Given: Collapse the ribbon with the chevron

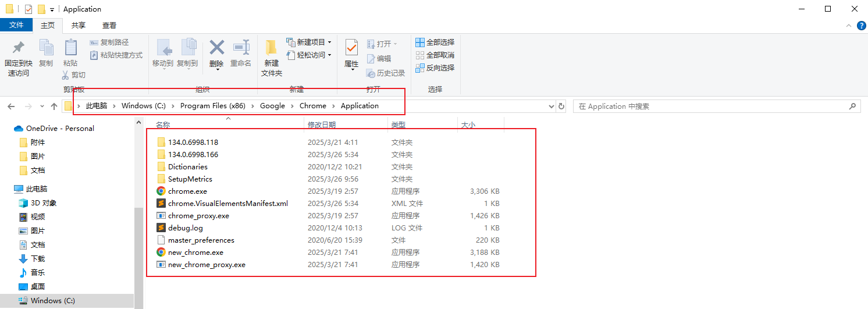Looking at the screenshot, I should (849, 26).
